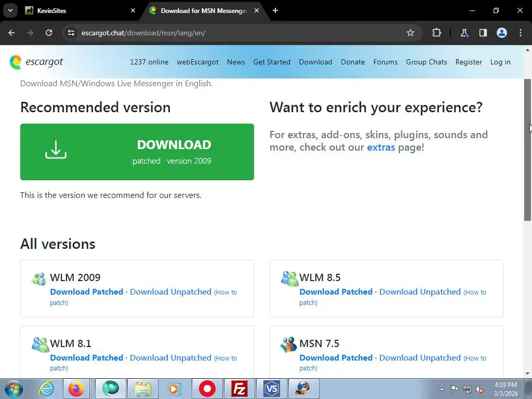Select the Download for MSN Messenger tab
This screenshot has width=532, height=399.
pyautogui.click(x=205, y=10)
